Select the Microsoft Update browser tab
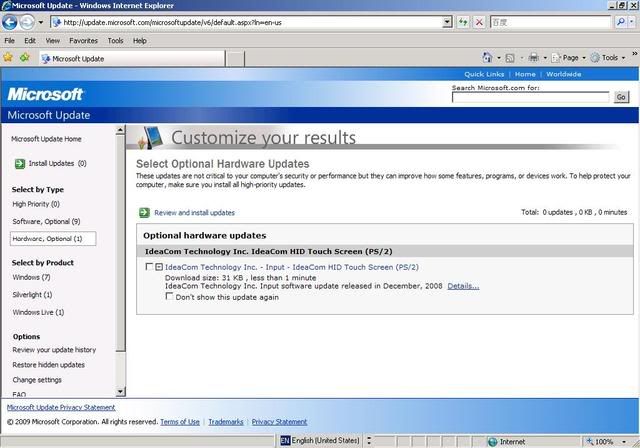The width and height of the screenshot is (640, 448). point(132,59)
